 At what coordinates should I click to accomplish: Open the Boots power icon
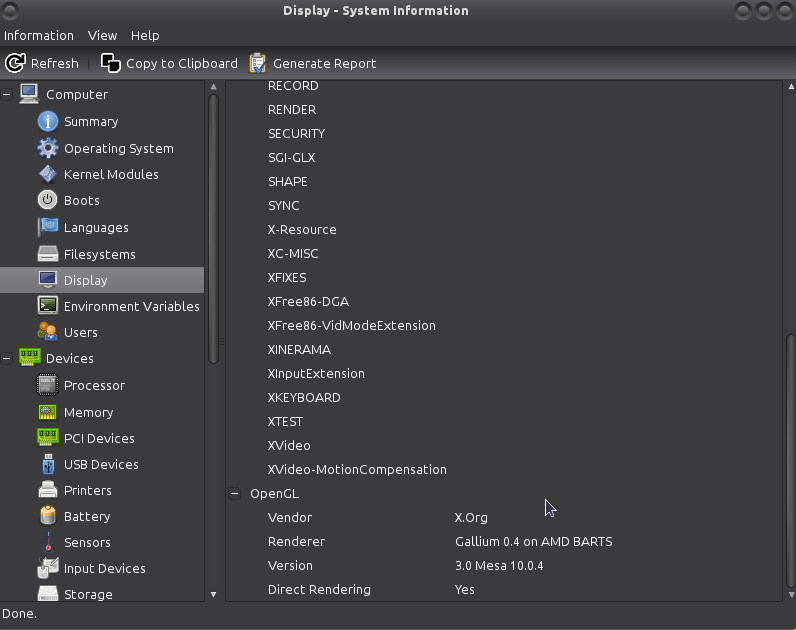click(x=48, y=200)
